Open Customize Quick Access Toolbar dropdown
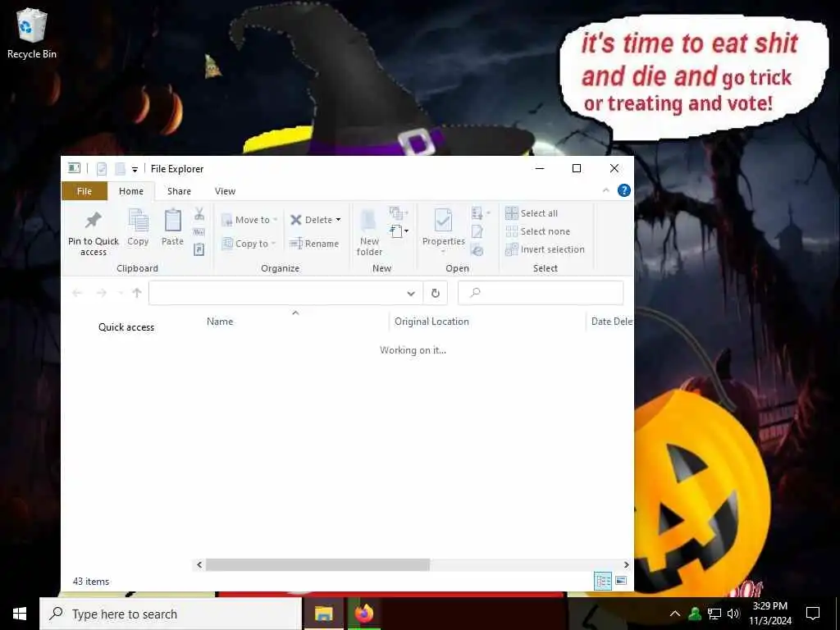This screenshot has height=630, width=840. pos(135,169)
